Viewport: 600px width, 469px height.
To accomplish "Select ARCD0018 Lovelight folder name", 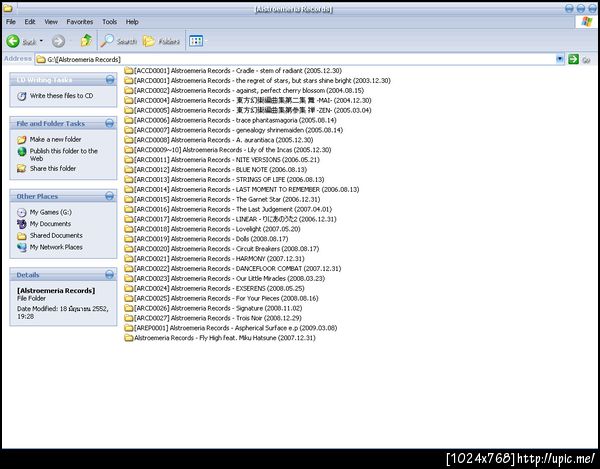I will [217, 229].
